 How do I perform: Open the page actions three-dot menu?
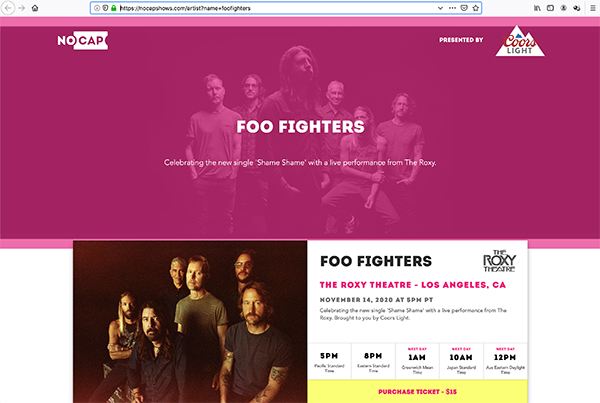pyautogui.click(x=452, y=8)
